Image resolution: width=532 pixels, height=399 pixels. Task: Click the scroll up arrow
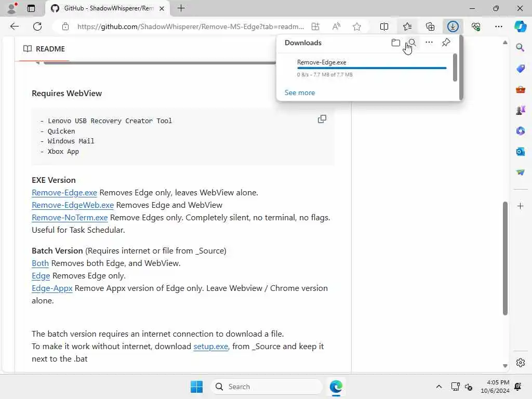505,43
